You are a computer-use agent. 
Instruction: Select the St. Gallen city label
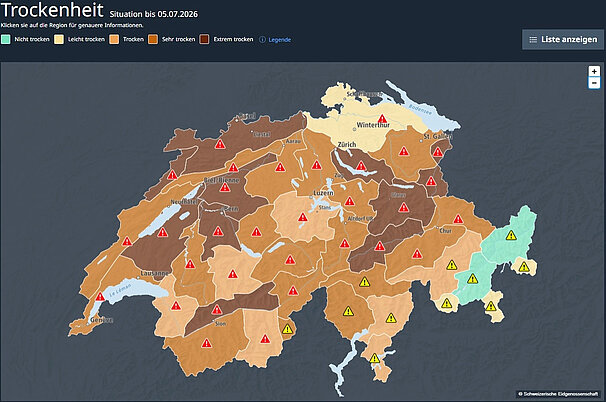coord(438,136)
